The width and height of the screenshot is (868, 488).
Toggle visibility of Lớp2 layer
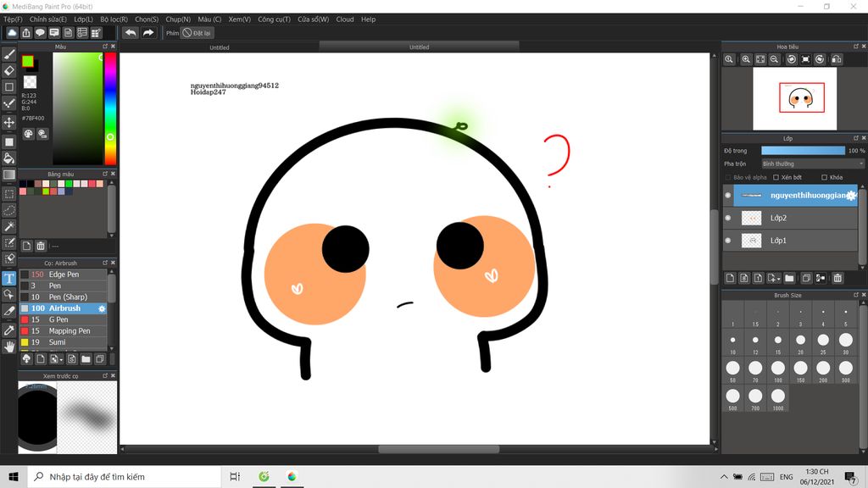click(x=728, y=218)
